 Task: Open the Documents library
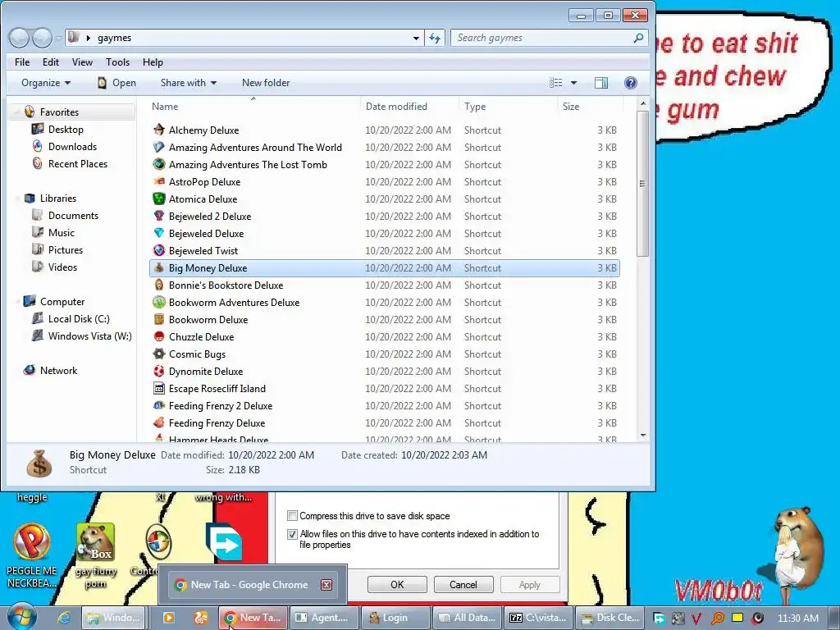(x=73, y=216)
